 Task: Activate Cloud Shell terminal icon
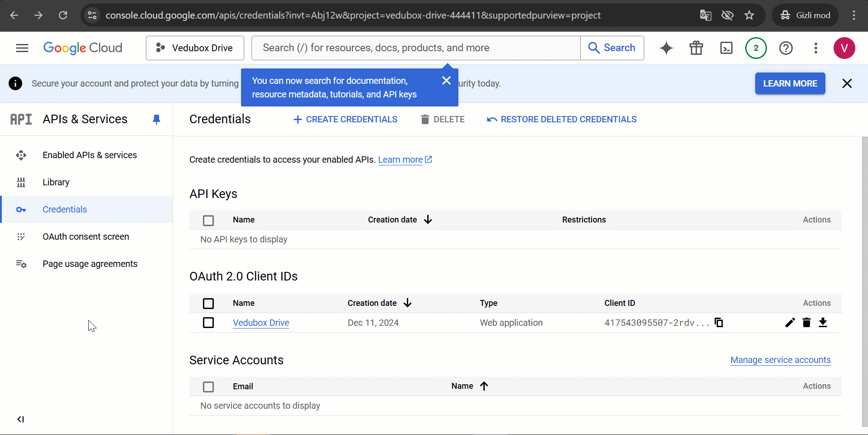pos(726,48)
